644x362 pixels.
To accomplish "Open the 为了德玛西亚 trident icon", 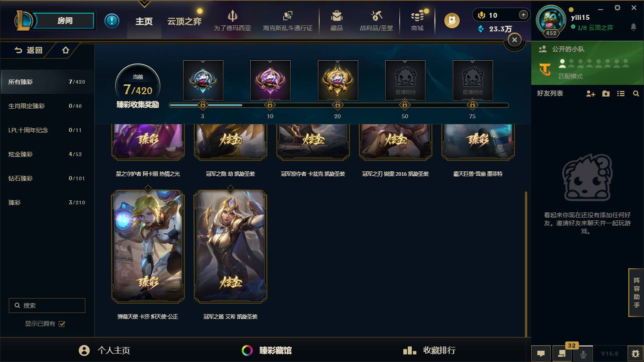I will (x=232, y=16).
